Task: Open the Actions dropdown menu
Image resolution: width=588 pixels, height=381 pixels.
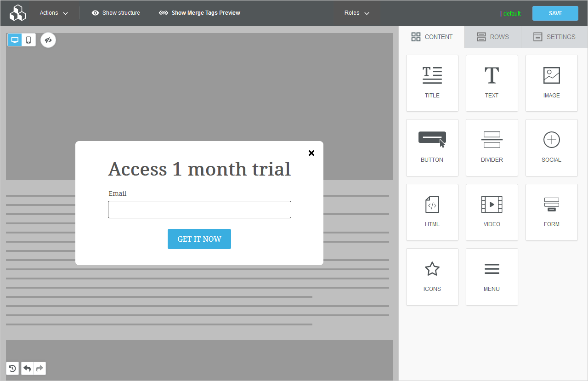Action: [54, 13]
